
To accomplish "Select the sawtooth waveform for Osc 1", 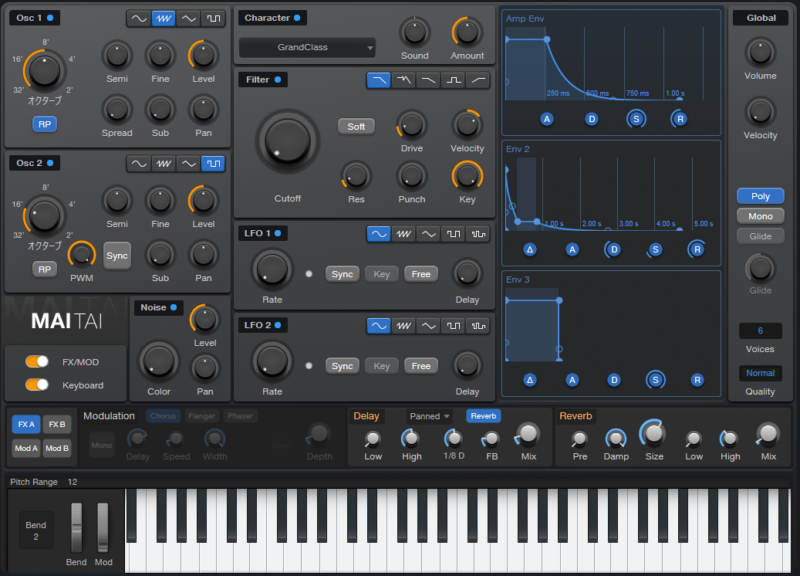I will coord(164,18).
